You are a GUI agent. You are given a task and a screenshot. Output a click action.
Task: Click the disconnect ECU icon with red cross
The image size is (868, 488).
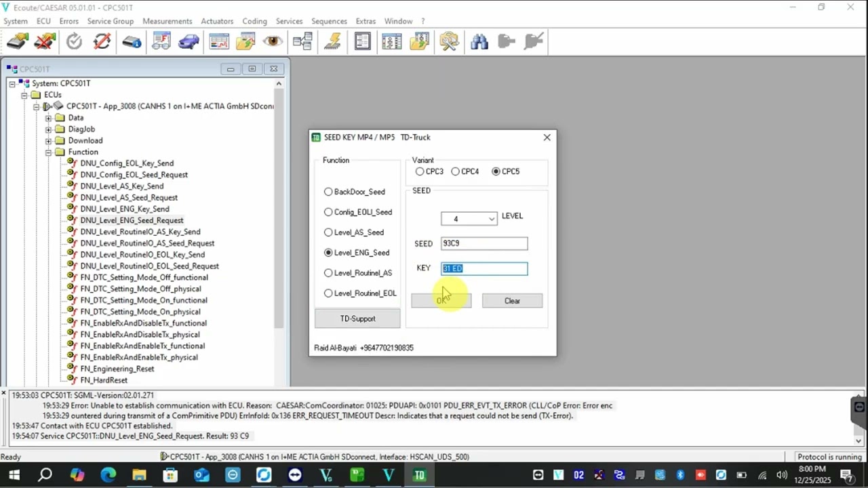click(45, 42)
